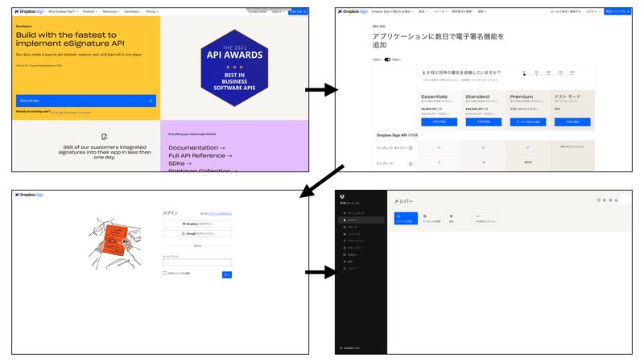
Task: Open アクティビティ in admin console sidebar
Action: pyautogui.click(x=353, y=241)
